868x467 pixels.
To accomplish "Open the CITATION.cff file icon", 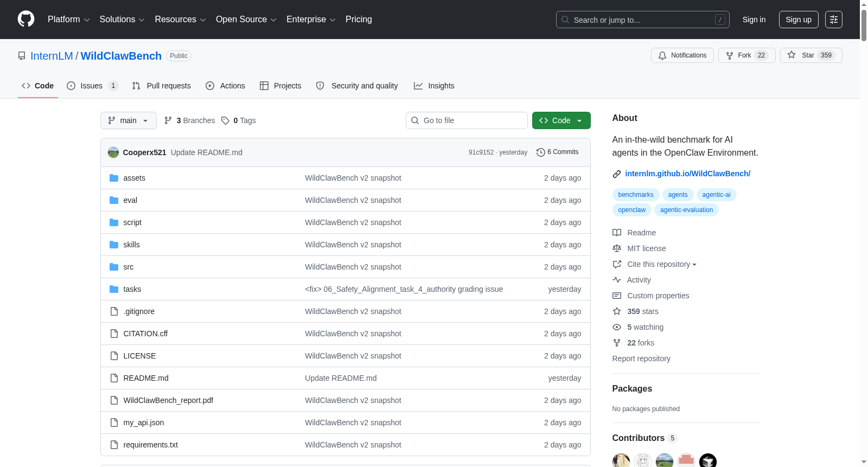I will click(x=114, y=334).
